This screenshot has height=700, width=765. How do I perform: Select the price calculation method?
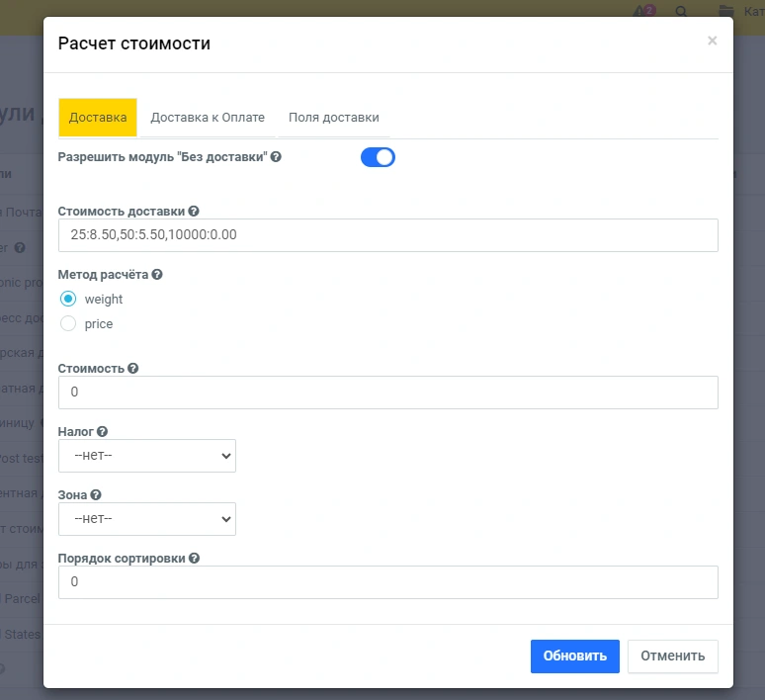[68, 323]
